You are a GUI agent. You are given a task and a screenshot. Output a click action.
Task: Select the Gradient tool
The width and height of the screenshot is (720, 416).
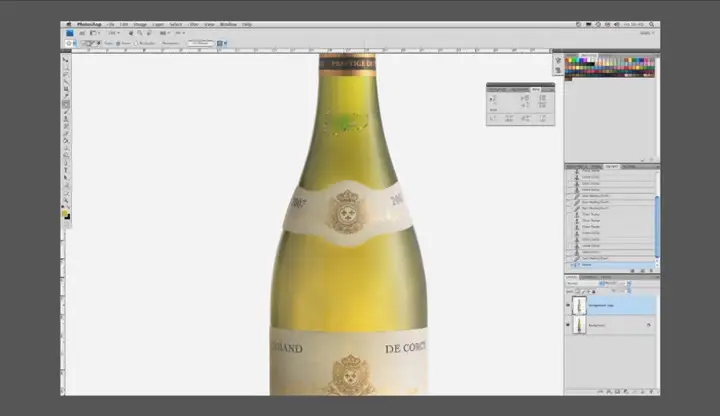pyautogui.click(x=66, y=141)
